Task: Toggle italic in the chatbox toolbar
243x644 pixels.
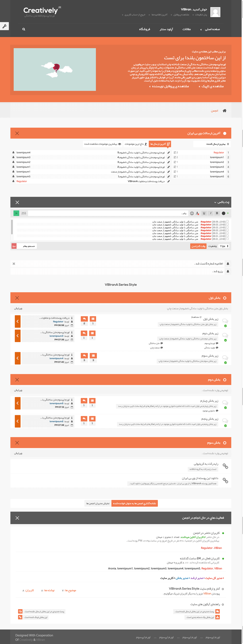Action: [x=211, y=213]
